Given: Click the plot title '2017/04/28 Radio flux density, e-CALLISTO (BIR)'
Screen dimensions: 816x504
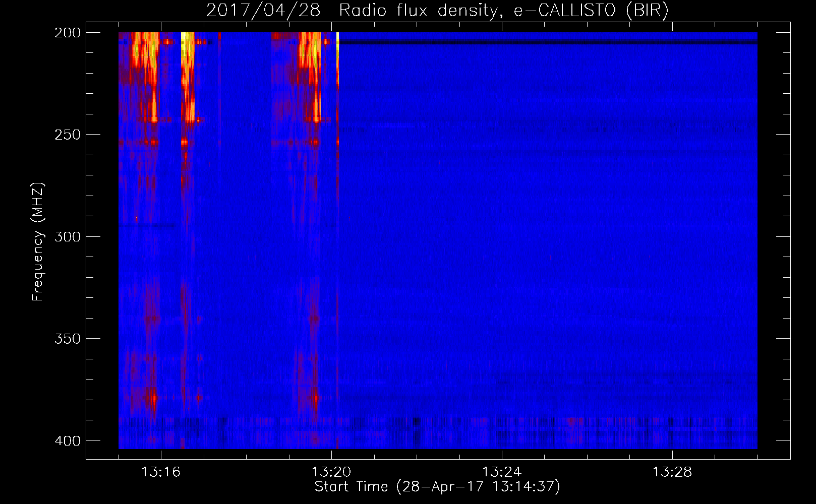Looking at the screenshot, I should pyautogui.click(x=437, y=10).
